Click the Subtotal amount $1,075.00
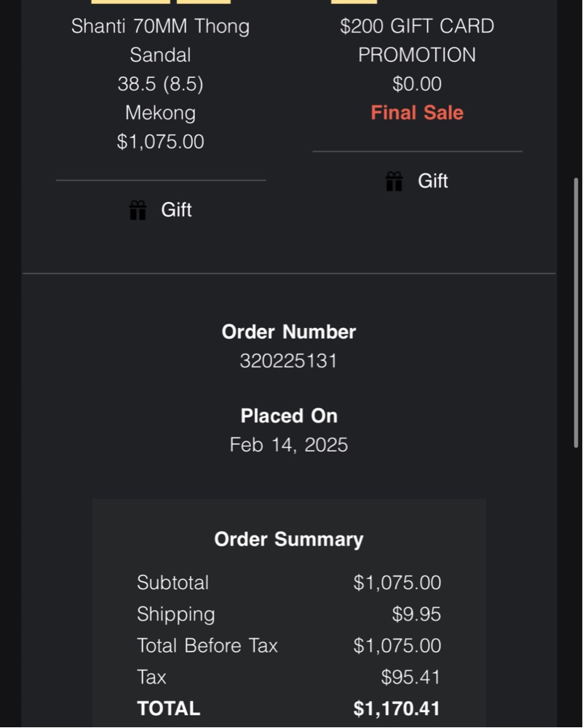The width and height of the screenshot is (583, 728). (397, 583)
